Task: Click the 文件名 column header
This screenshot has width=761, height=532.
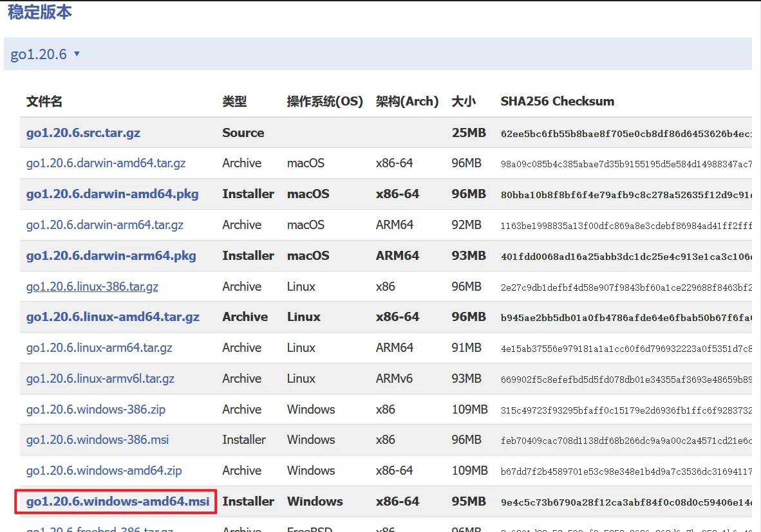Action: 44,102
